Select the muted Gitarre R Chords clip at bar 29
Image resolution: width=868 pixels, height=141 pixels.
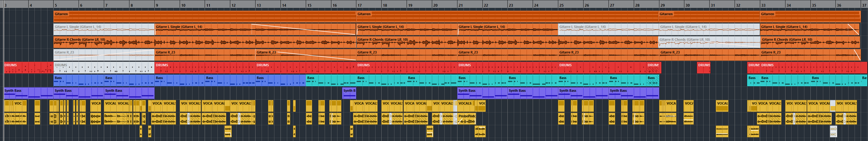tap(709, 42)
